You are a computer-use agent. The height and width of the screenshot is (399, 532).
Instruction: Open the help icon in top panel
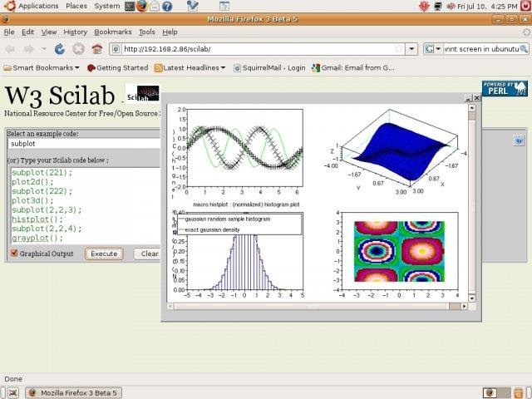click(167, 6)
